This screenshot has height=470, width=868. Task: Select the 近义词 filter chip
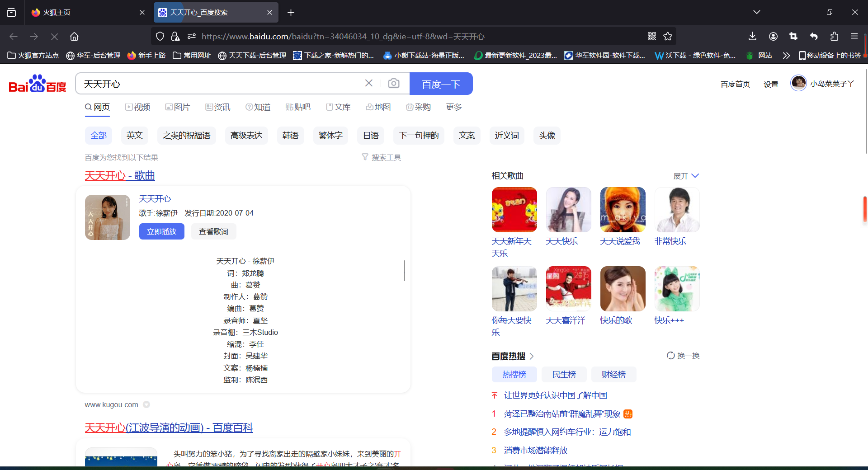pos(507,136)
